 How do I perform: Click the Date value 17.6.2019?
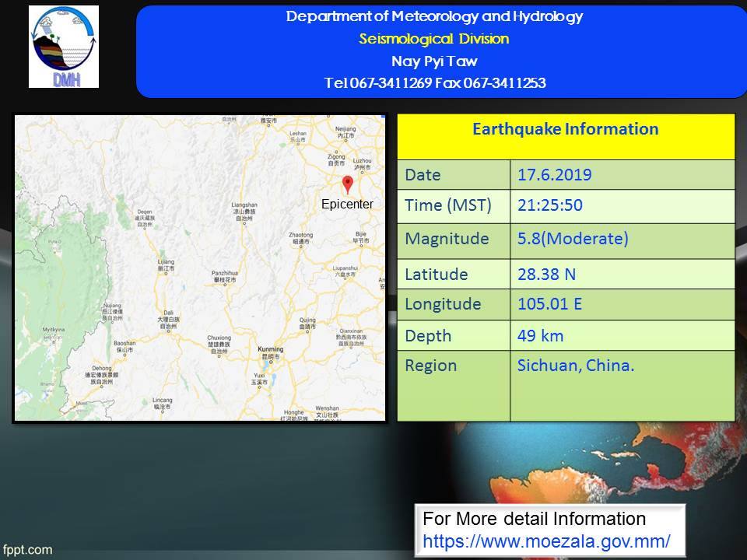(555, 175)
